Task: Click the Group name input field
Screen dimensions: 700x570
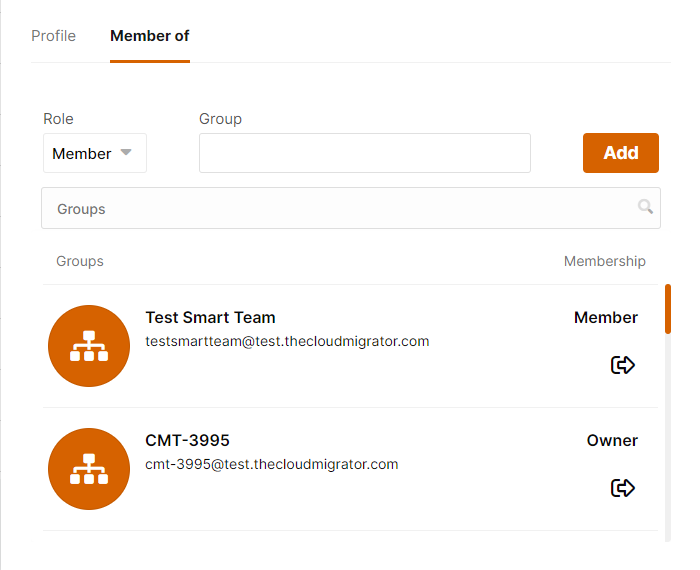Action: pyautogui.click(x=365, y=153)
